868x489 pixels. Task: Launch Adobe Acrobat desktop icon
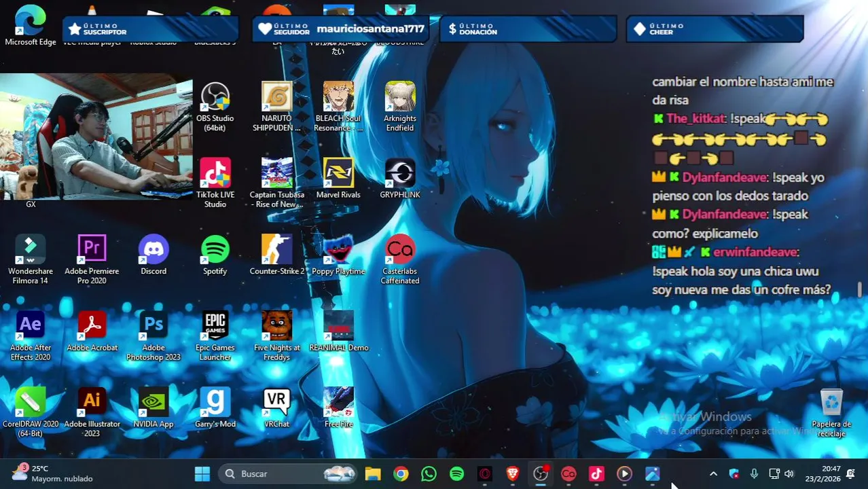click(x=92, y=332)
